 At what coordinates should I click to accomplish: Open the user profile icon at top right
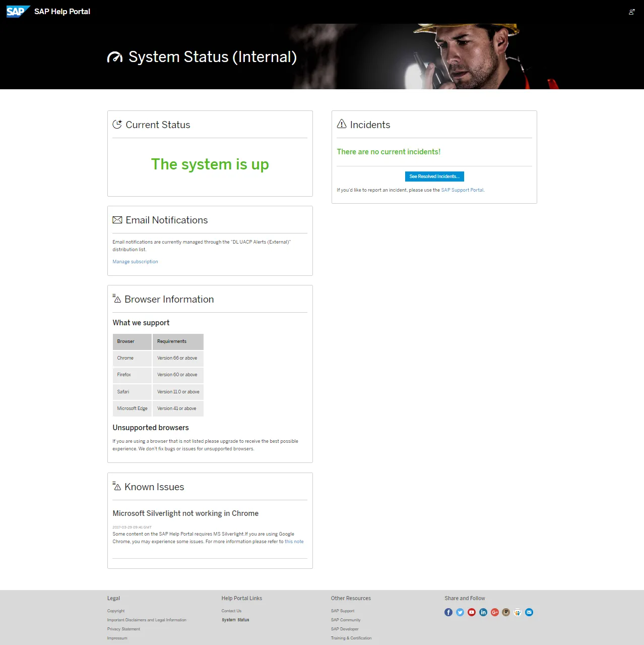pyautogui.click(x=631, y=12)
